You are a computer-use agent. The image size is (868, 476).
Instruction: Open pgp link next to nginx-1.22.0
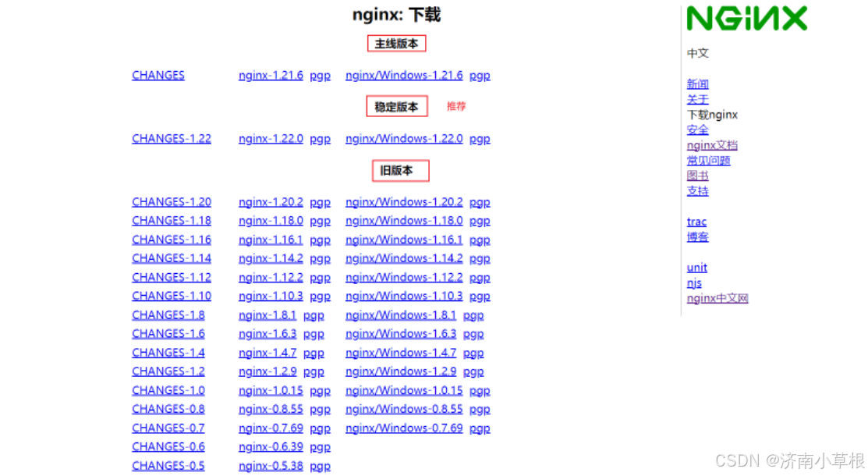pyautogui.click(x=320, y=139)
